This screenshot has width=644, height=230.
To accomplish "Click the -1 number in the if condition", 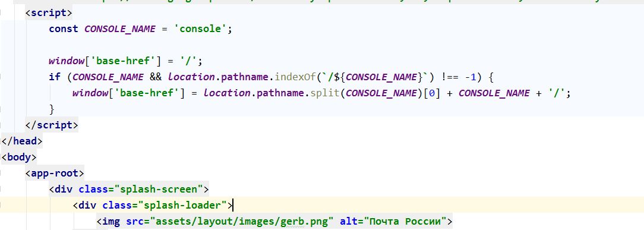I will pyautogui.click(x=471, y=77).
